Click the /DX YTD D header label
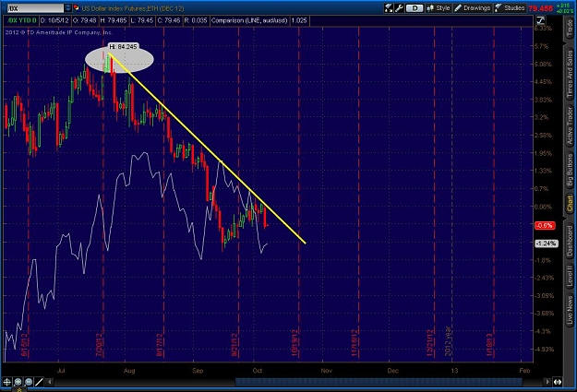The image size is (577, 392). 21,20
